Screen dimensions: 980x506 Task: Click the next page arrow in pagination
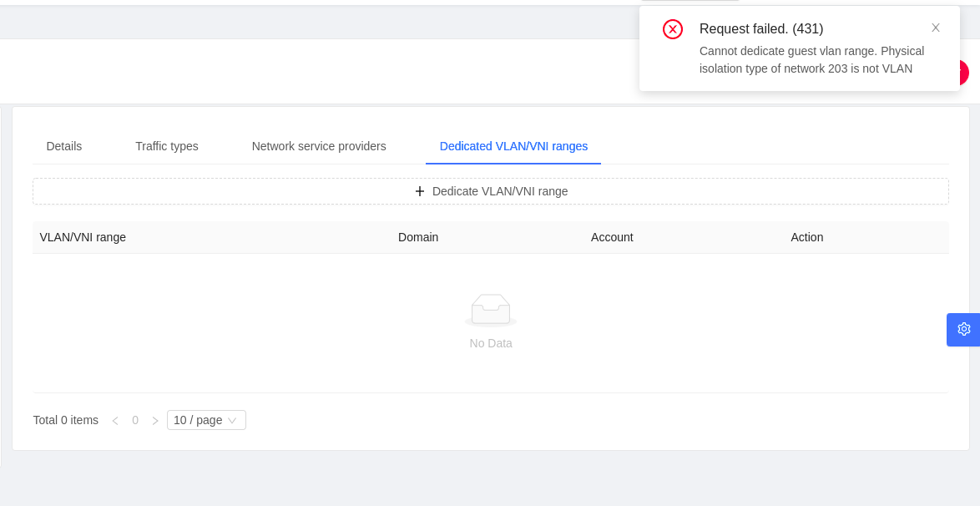click(x=155, y=420)
